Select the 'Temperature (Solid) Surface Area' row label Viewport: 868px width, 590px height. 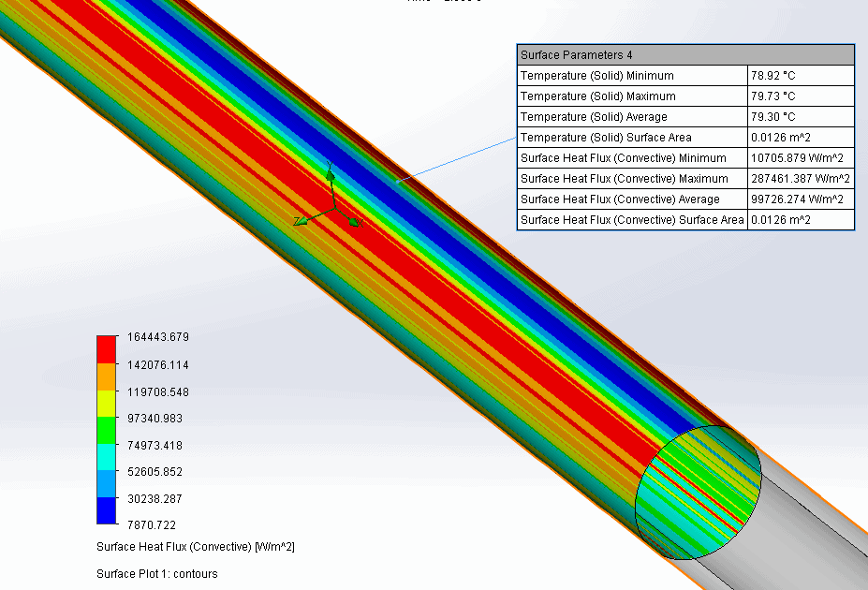[x=606, y=138]
